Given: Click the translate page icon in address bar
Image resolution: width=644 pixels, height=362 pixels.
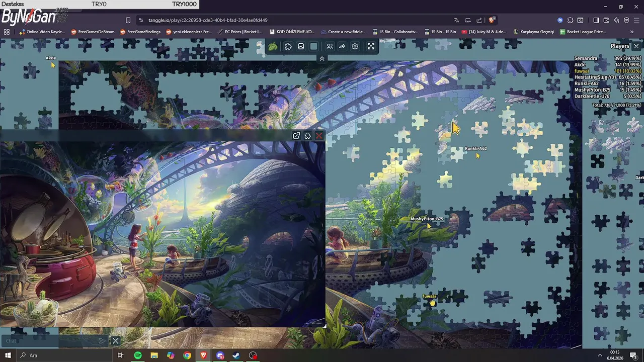Looking at the screenshot, I should point(456,20).
